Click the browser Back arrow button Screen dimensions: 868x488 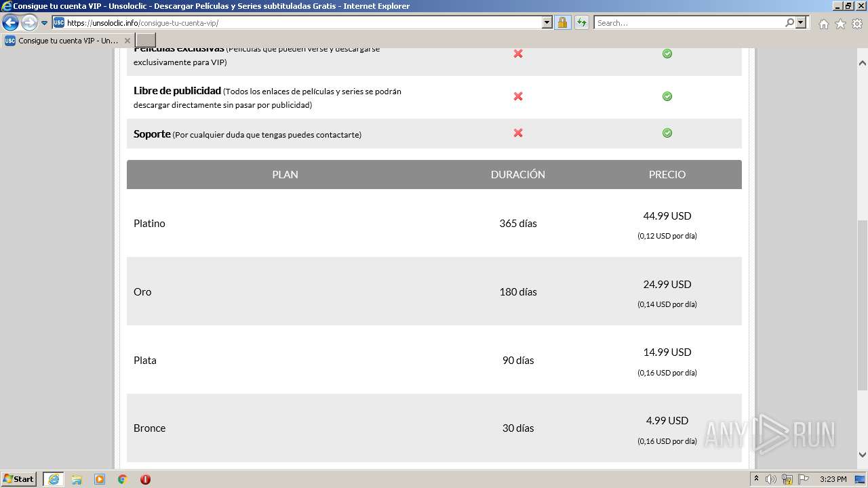[x=10, y=23]
